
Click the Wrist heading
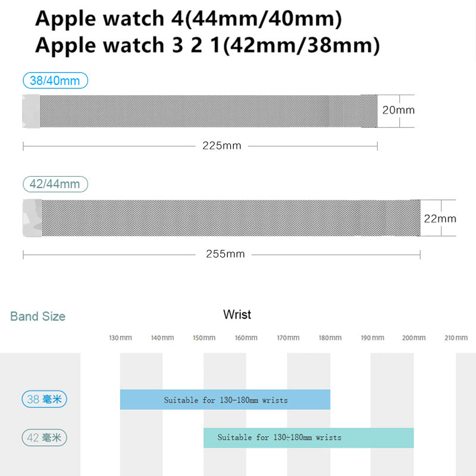(237, 314)
